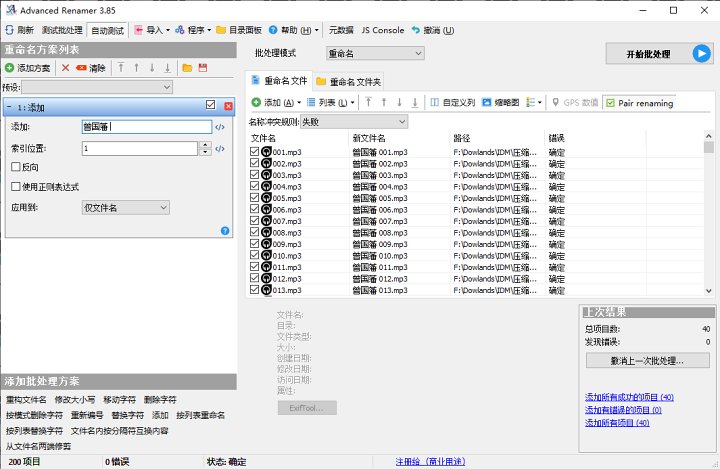The width and height of the screenshot is (720, 469).
Task: Open saved method list folder icon
Action: 186,68
